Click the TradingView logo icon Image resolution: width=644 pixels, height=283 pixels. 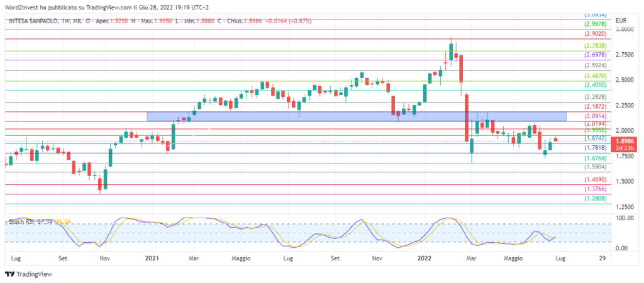[9, 274]
